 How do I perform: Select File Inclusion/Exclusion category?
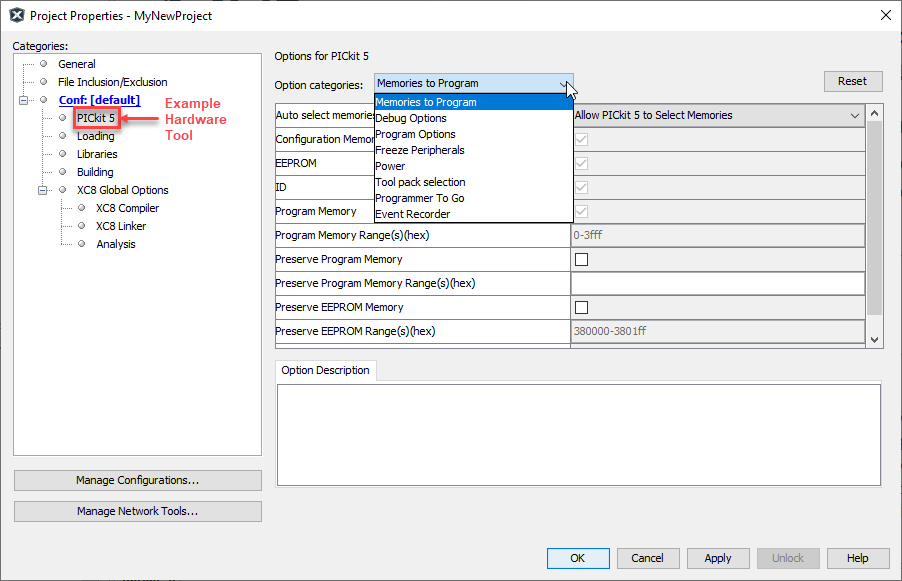pyautogui.click(x=112, y=82)
